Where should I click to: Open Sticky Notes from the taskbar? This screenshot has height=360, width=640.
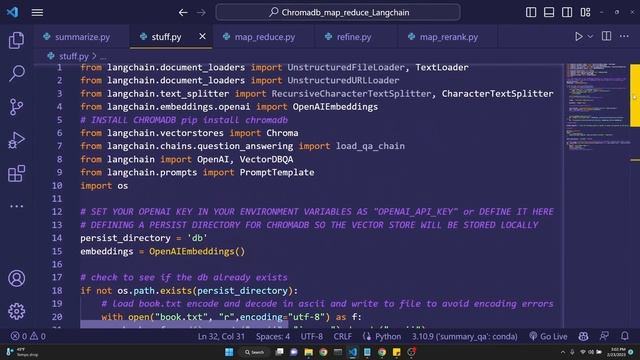point(396,352)
